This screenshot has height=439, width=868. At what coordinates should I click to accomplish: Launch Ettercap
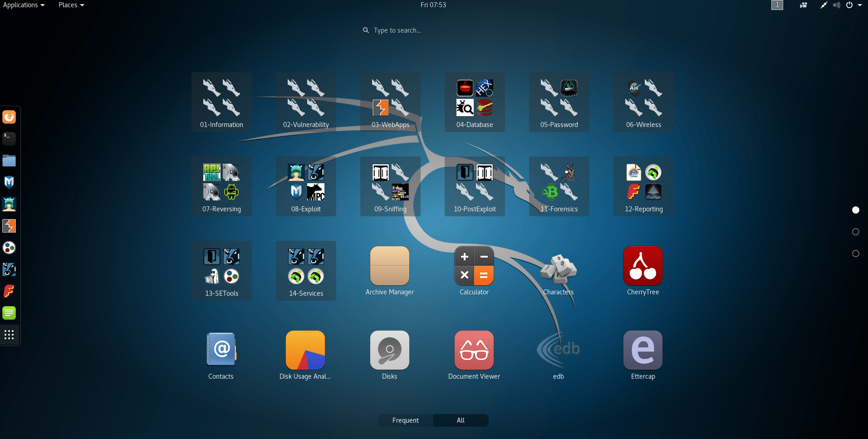pos(643,355)
